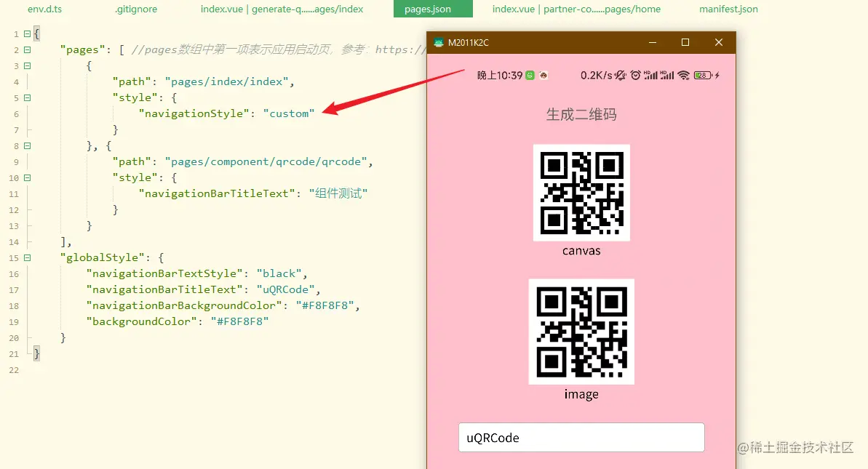This screenshot has height=469, width=868.
Task: Click line number 22 in the gutter
Action: (14, 370)
